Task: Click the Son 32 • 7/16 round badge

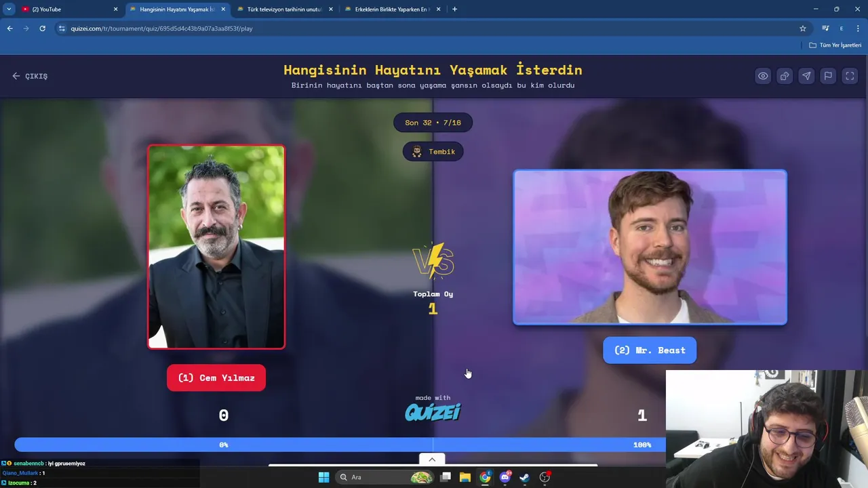Action: [433, 123]
